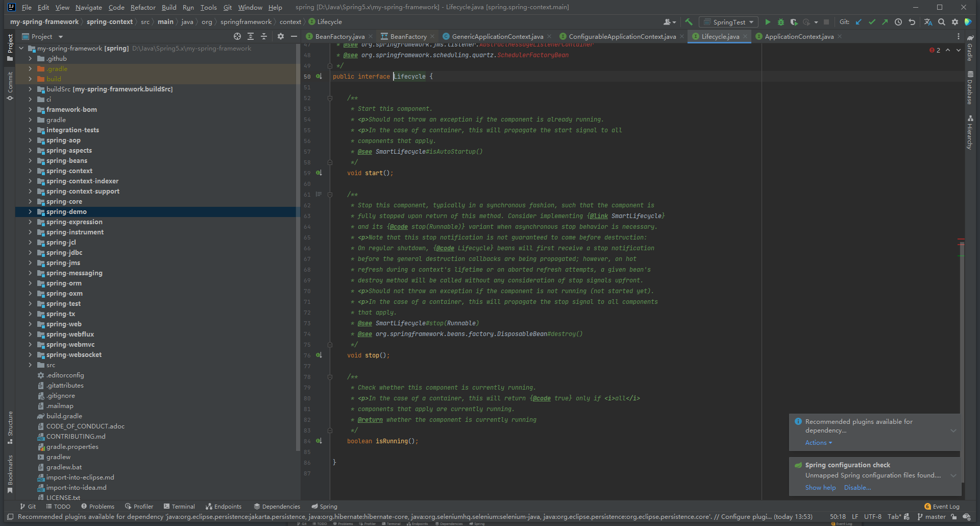Open the SpringTest run configuration dropdown
980x526 pixels.
tap(728, 22)
